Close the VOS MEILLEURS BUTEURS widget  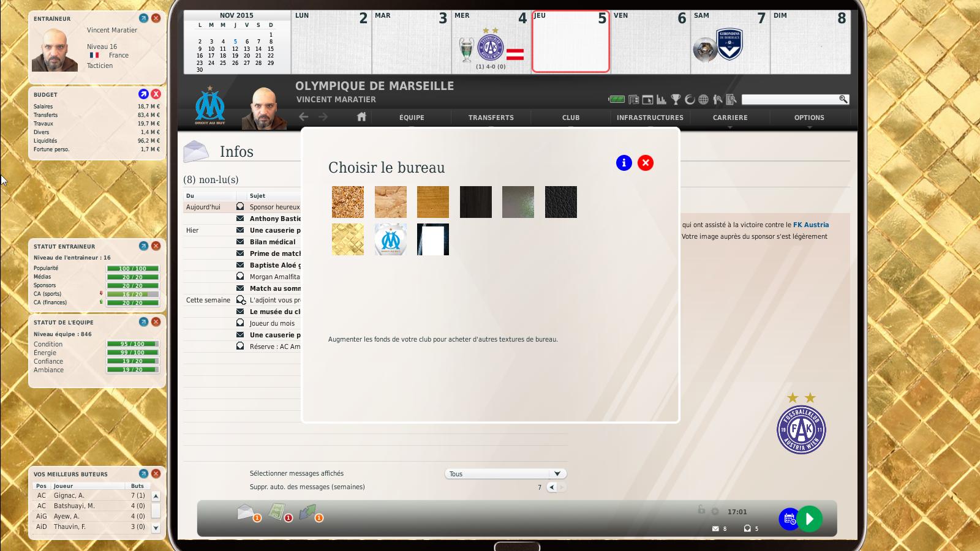[x=156, y=474]
